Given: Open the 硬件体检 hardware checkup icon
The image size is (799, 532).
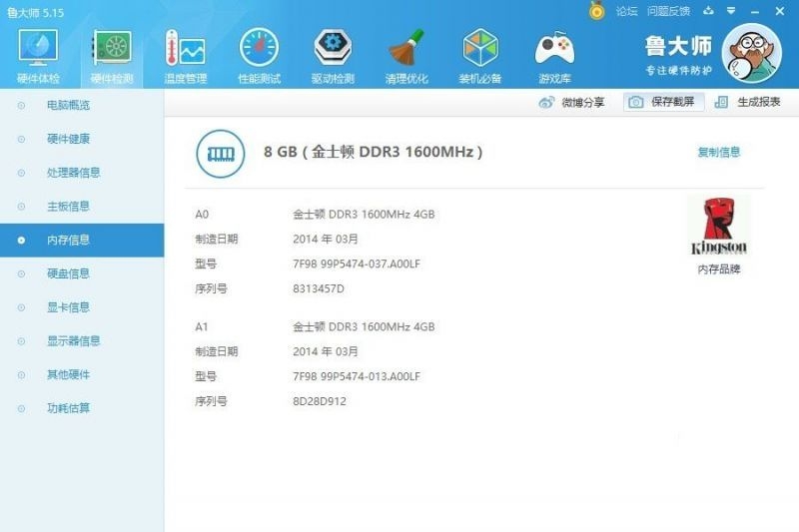Looking at the screenshot, I should pos(38,56).
